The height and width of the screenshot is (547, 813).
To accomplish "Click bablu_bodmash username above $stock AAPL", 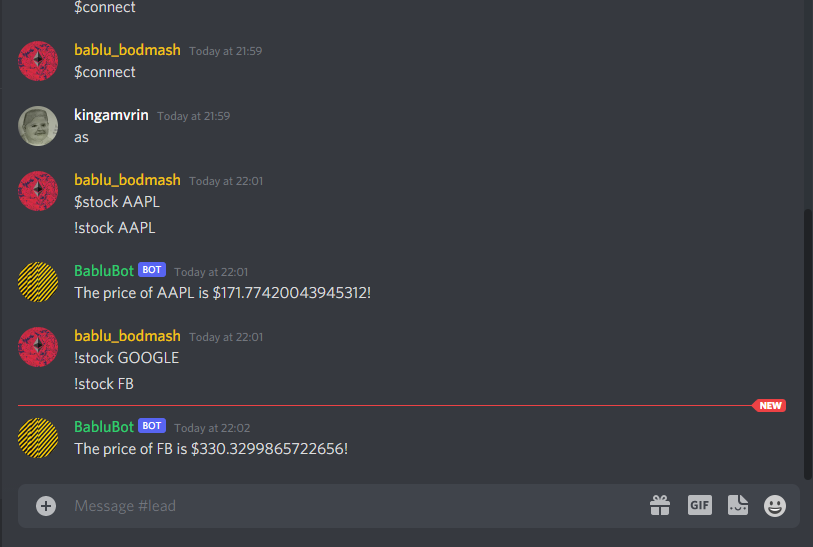I will pos(127,180).
